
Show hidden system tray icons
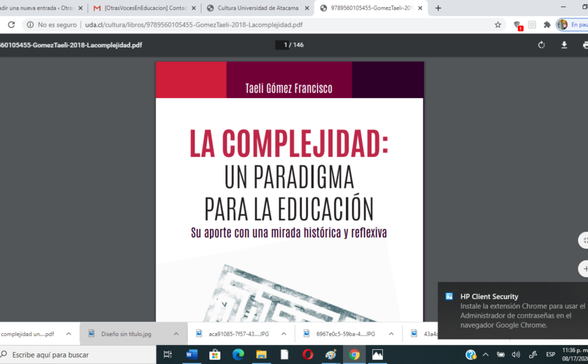[486, 354]
